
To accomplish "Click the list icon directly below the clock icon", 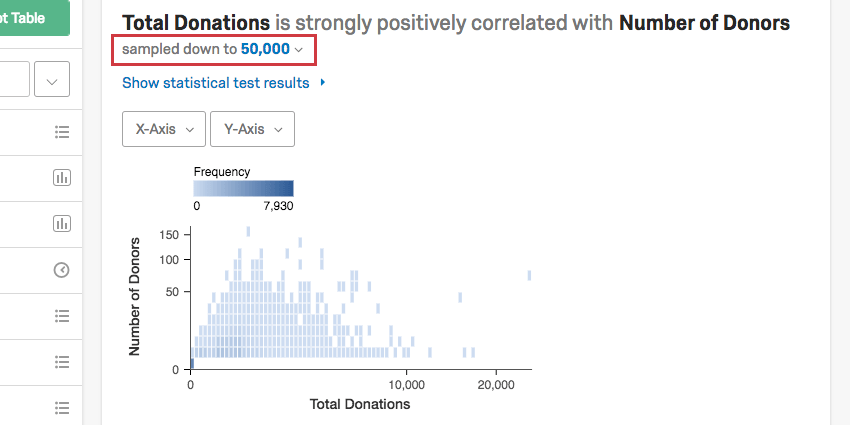I will (x=62, y=316).
